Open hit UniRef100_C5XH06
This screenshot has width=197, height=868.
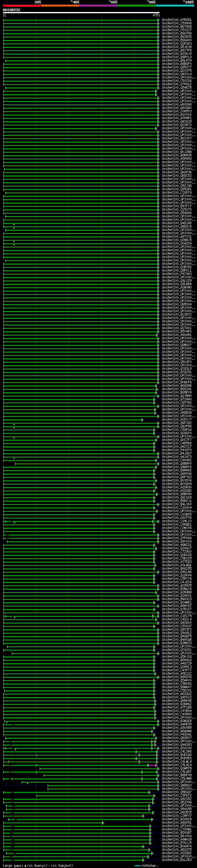click(x=176, y=23)
